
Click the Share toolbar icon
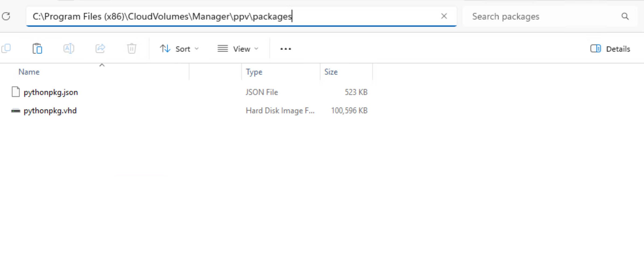point(100,49)
